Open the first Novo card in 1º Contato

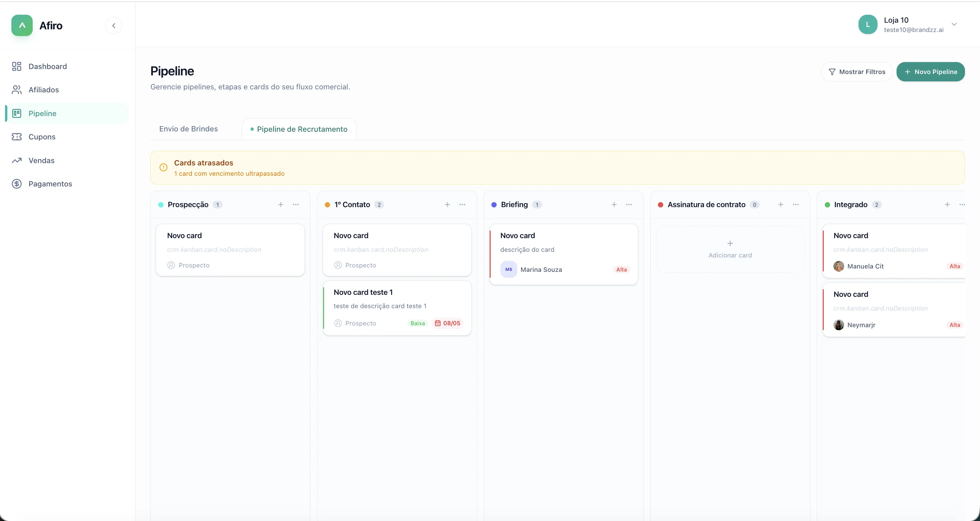[x=397, y=250]
